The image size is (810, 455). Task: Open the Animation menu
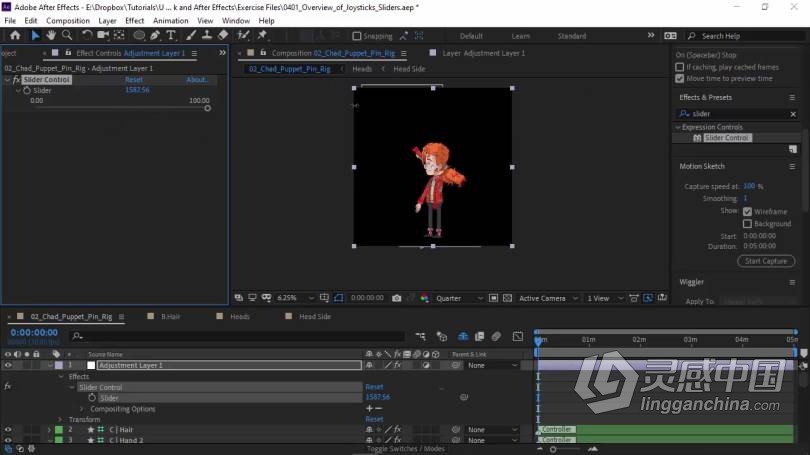tap(170, 21)
